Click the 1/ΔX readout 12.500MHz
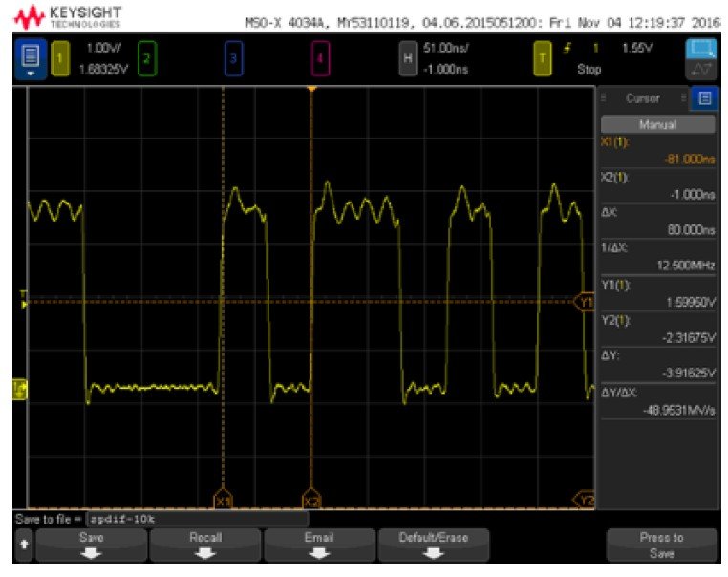Screen dimensions: 728x577 point(686,266)
